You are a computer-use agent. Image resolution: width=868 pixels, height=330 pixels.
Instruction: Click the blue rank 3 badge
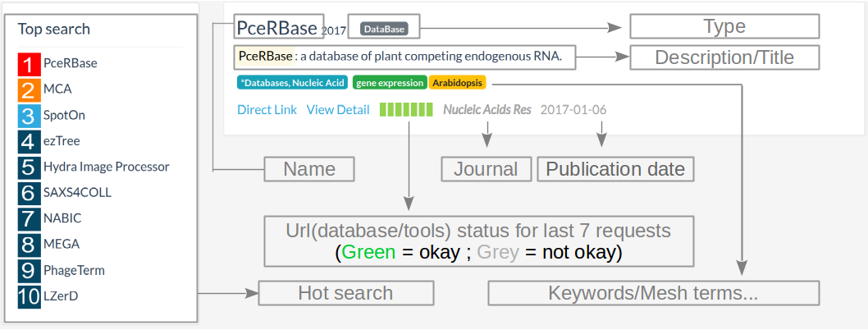pyautogui.click(x=29, y=116)
